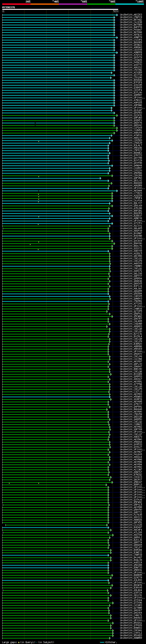Viewport: 146px width, 644px height.
Task: Select the UniRef100_B8AYH0 label
Action: pyautogui.click(x=131, y=243)
